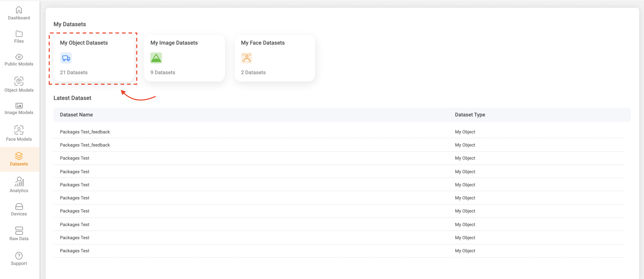644x279 pixels.
Task: Click the green mountain image dataset icon
Action: point(156,58)
